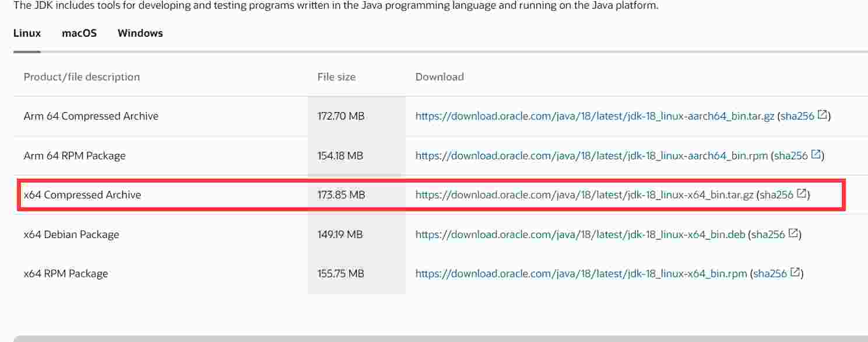Open sha256 link for x64 Compressed Archive
This screenshot has width=868, height=342.
(776, 195)
